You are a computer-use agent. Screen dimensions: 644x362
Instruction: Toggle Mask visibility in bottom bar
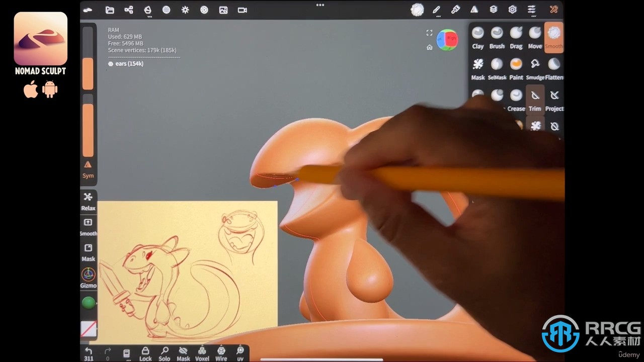click(x=183, y=353)
